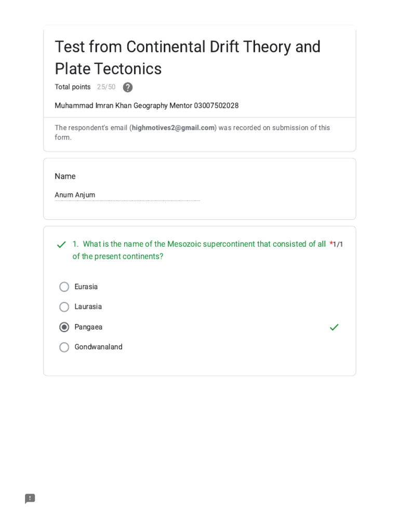Open the report feedback icon
399x532 pixels.
click(30, 499)
